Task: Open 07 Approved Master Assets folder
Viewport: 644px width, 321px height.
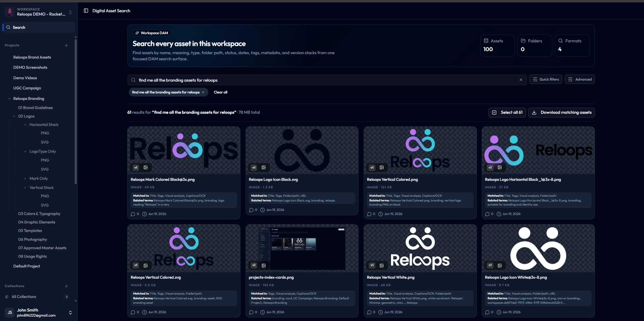Action: (x=42, y=248)
